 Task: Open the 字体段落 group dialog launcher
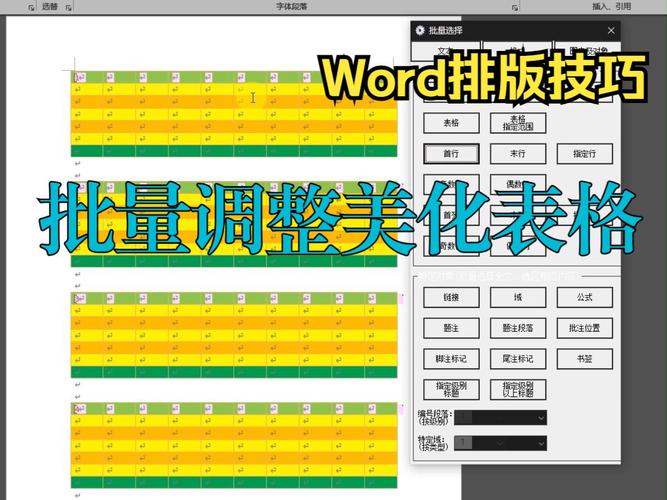click(x=515, y=7)
